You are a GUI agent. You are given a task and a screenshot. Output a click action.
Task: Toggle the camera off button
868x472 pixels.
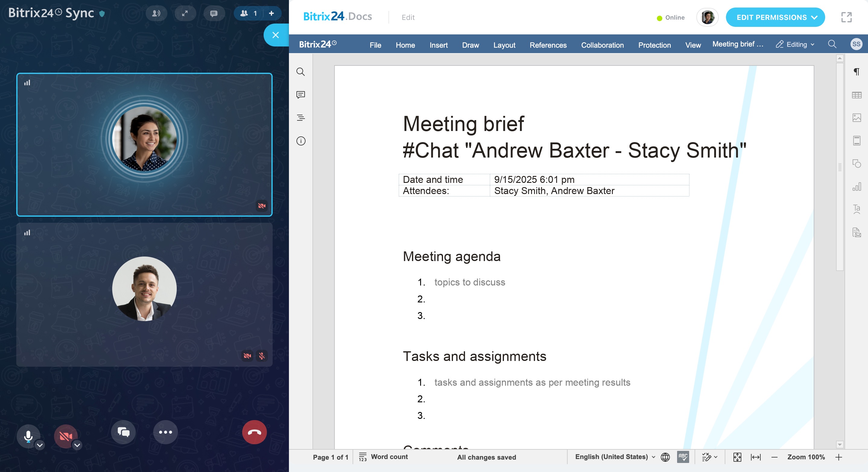tap(66, 436)
